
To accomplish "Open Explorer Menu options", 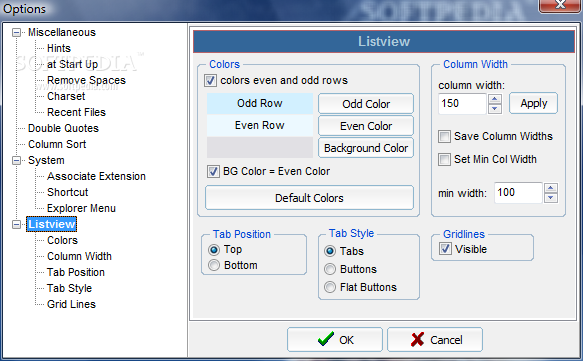I will coord(81,208).
